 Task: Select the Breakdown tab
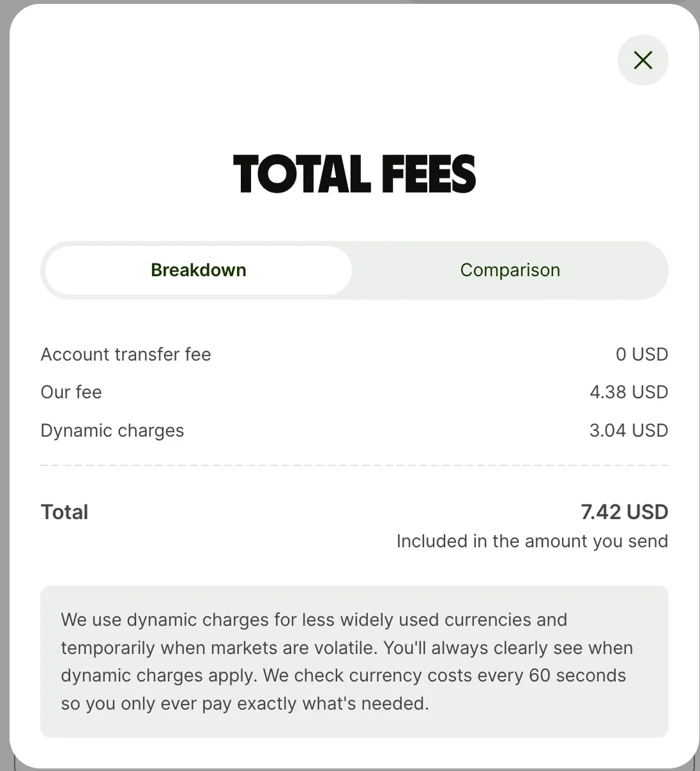pyautogui.click(x=198, y=270)
